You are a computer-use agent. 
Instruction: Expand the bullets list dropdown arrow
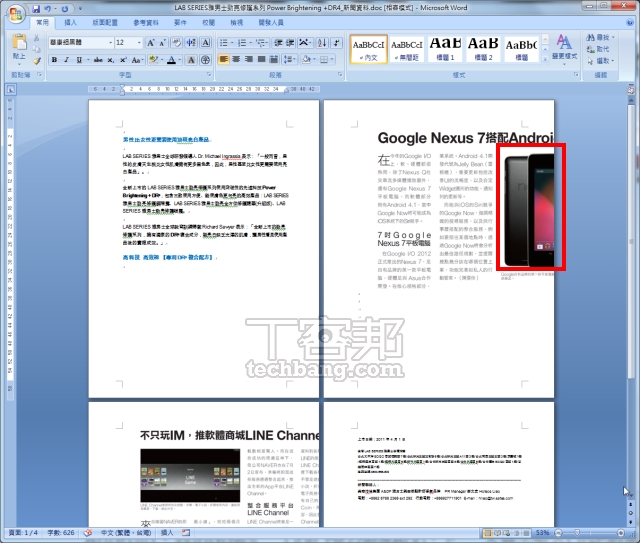[232, 42]
